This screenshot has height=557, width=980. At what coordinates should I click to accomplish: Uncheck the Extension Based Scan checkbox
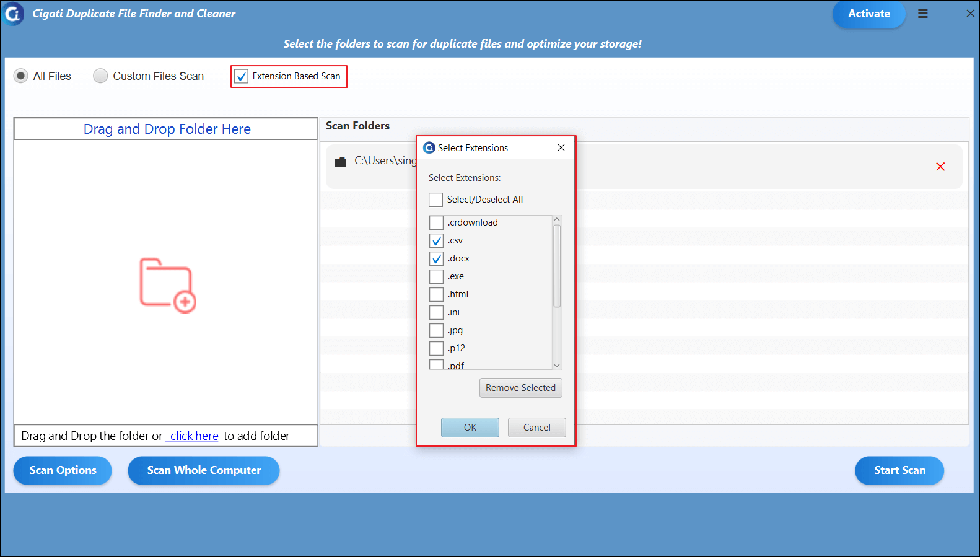click(x=242, y=76)
